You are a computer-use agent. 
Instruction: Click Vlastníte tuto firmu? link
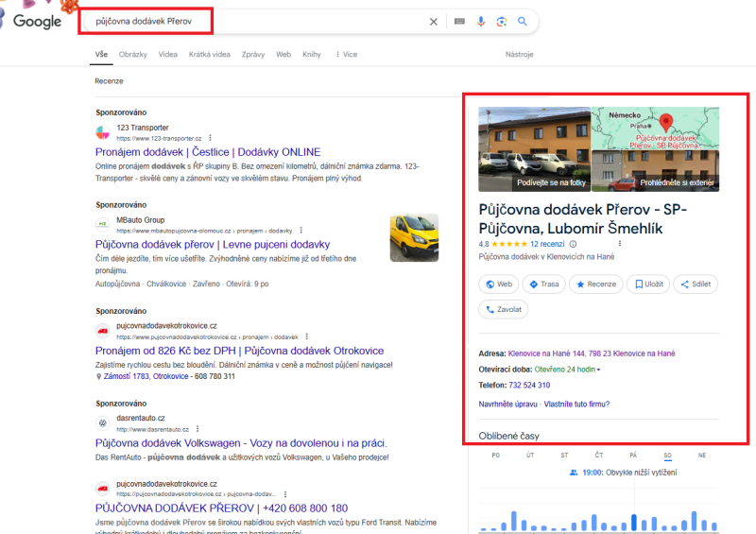point(576,405)
